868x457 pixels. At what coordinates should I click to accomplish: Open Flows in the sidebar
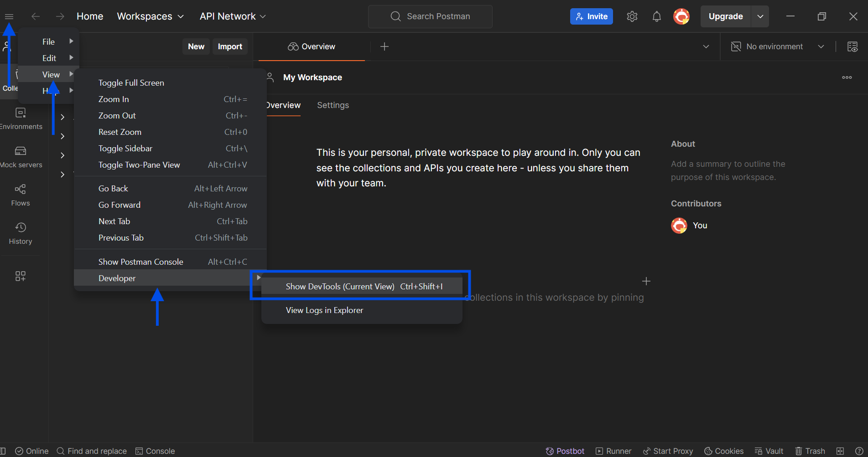pos(21,195)
